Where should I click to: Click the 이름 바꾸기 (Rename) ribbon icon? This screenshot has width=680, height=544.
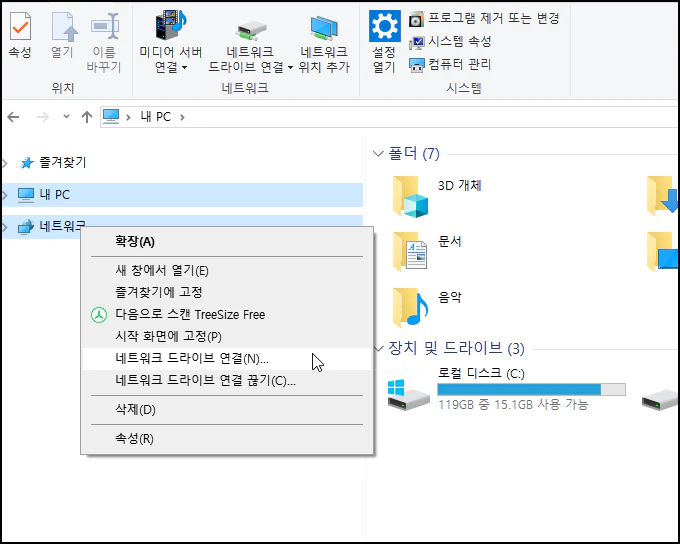(x=104, y=43)
